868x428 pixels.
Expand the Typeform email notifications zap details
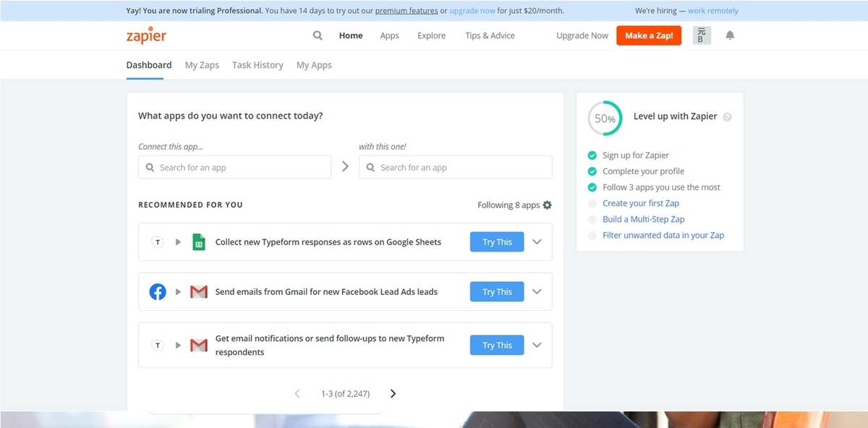tap(537, 346)
